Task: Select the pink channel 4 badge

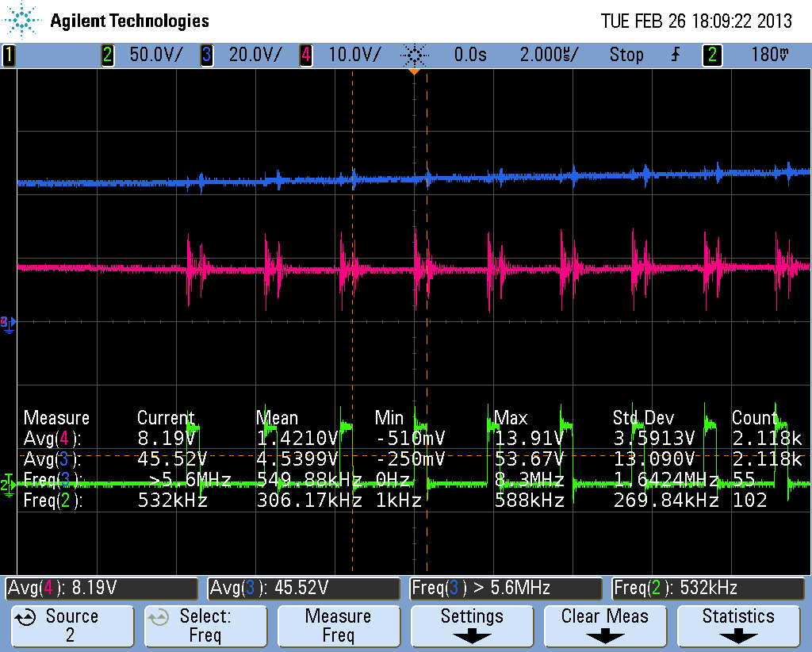Action: [306, 55]
